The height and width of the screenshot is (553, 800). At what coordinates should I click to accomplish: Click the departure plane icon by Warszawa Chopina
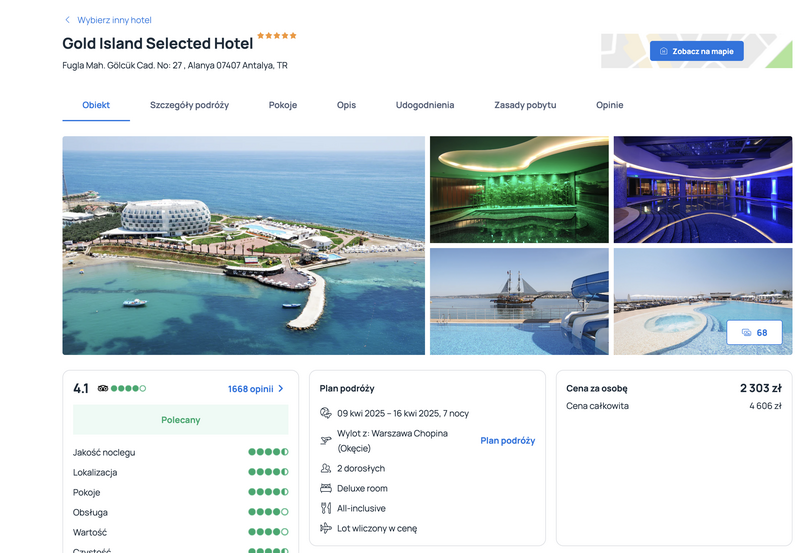[x=325, y=440]
